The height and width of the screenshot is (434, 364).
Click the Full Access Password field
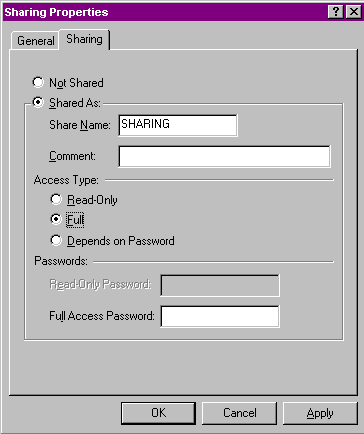pos(220,316)
